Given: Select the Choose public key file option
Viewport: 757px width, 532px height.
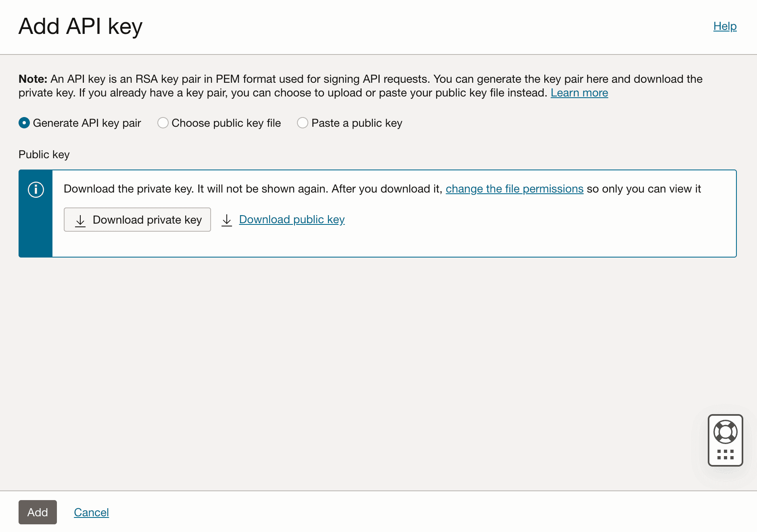Looking at the screenshot, I should coord(163,123).
